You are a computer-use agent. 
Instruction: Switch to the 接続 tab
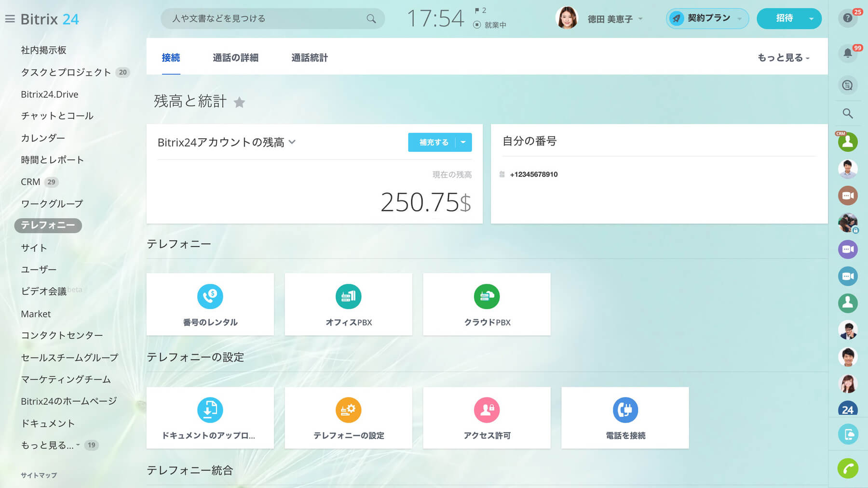coord(171,58)
